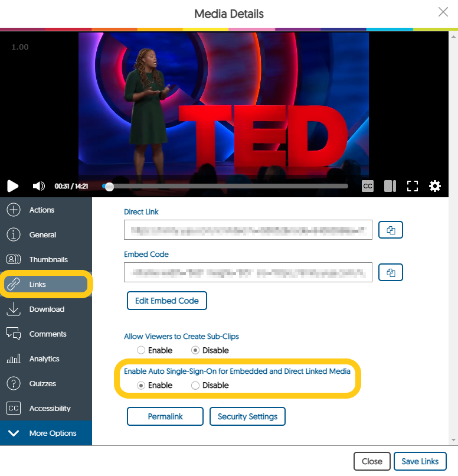458x476 pixels.
Task: Open Quizzes section
Action: click(x=46, y=384)
